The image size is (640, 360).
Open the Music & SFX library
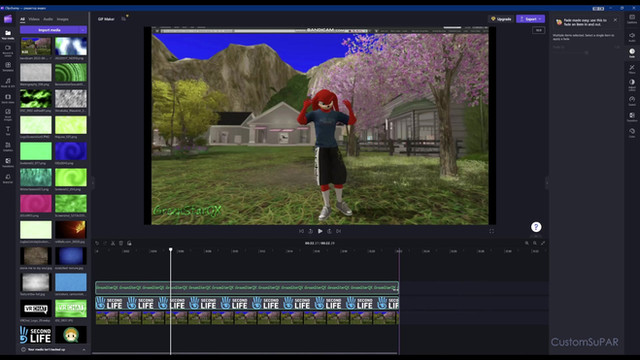point(8,83)
